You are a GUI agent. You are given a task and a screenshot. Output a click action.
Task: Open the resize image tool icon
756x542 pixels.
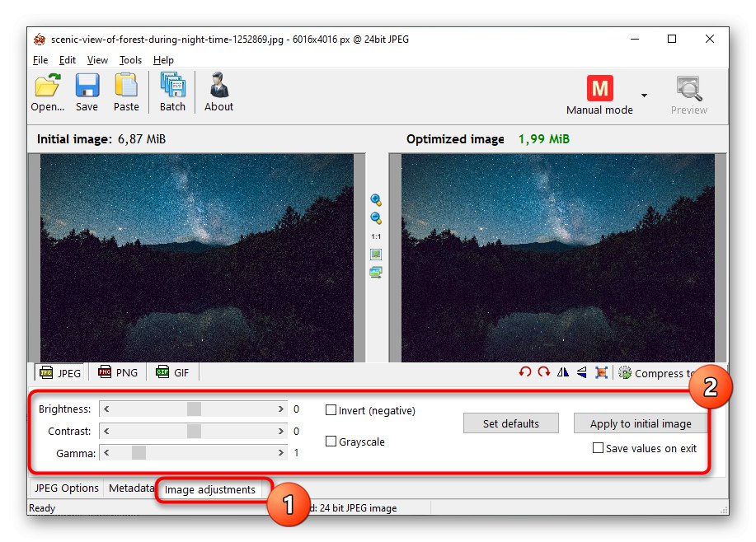coord(601,372)
